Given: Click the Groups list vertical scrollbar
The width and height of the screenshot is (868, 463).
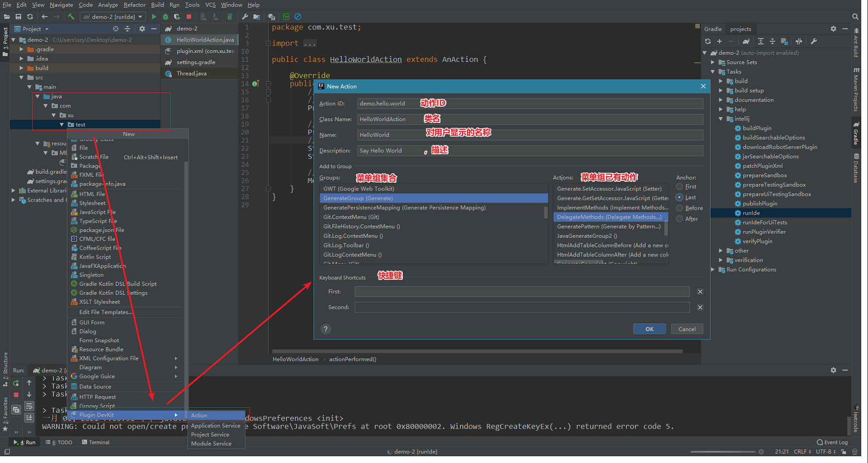Looking at the screenshot, I should tap(546, 212).
